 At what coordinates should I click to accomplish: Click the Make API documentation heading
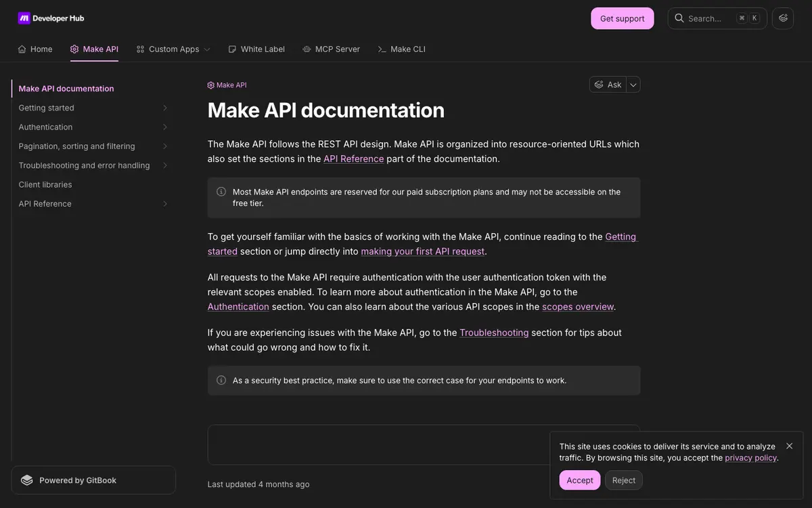[x=326, y=110]
